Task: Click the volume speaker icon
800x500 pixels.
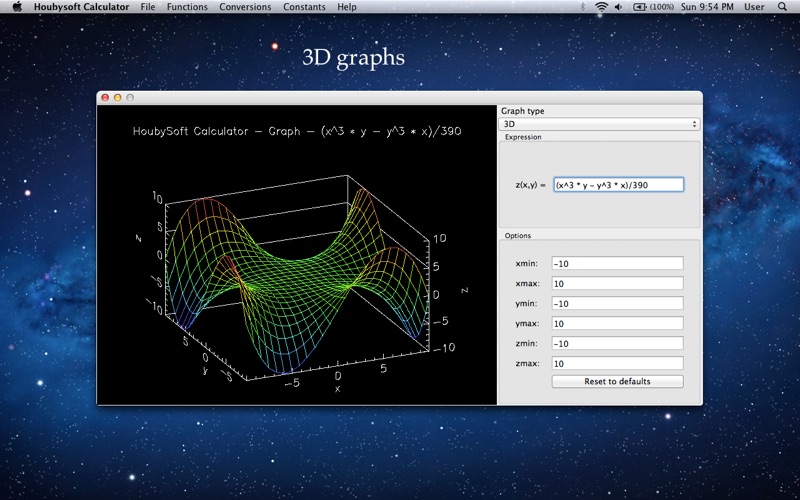Action: [x=618, y=7]
